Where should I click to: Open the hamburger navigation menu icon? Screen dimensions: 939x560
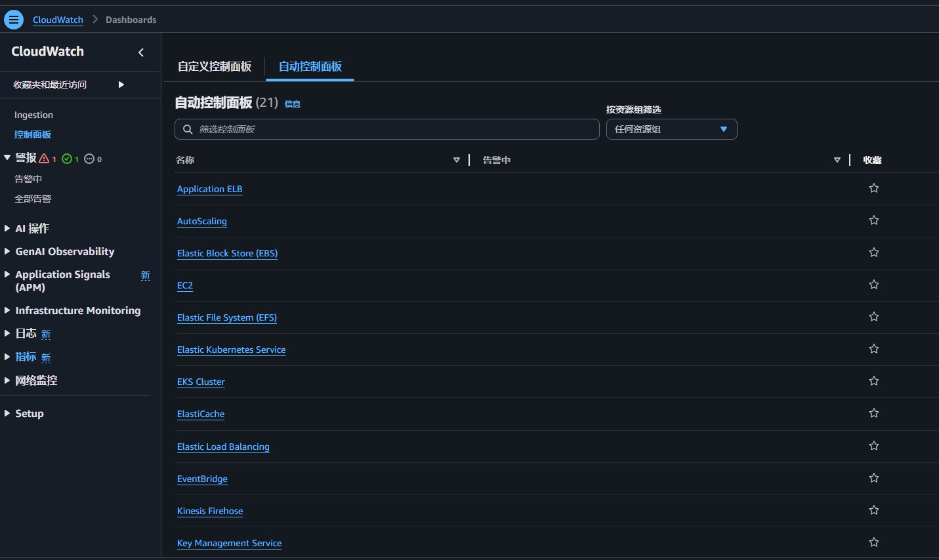[13, 20]
